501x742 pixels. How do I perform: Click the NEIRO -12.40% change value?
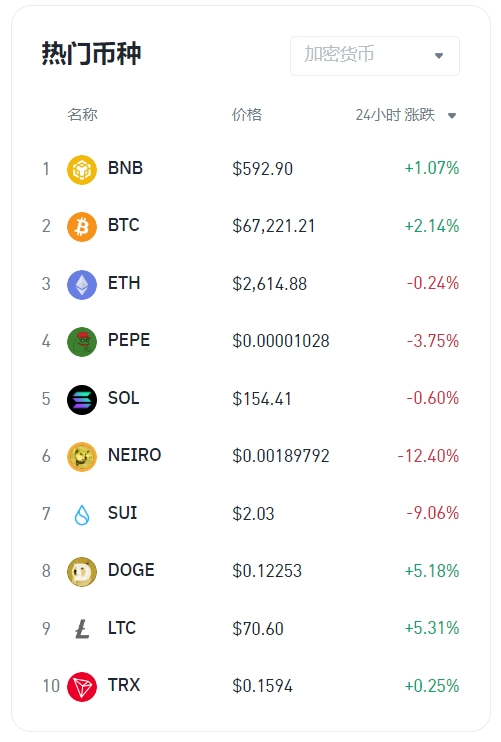point(428,456)
